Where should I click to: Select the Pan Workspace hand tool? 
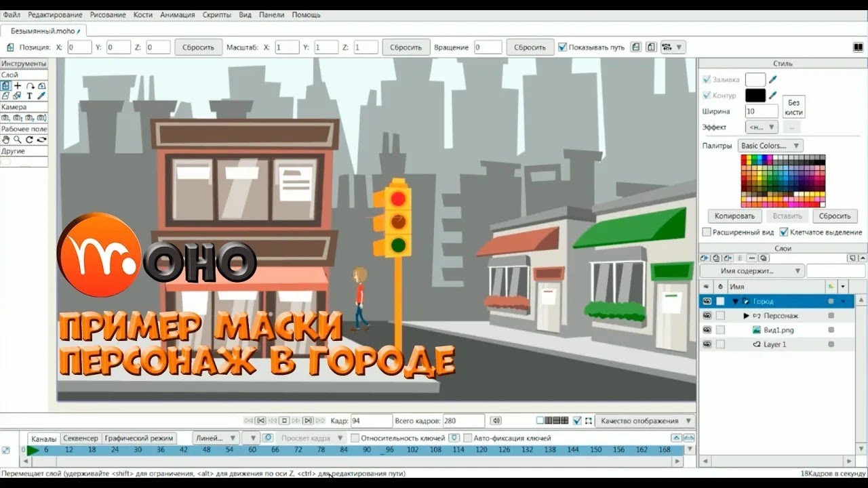point(5,140)
